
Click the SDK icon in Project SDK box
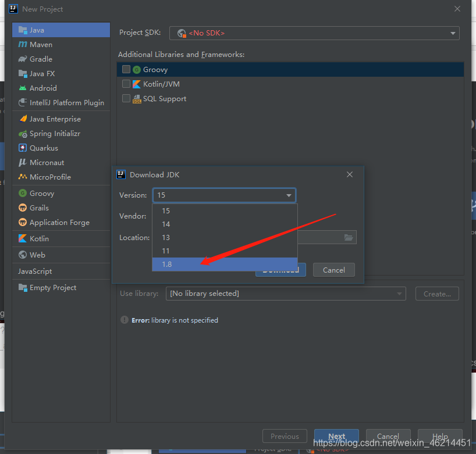click(x=182, y=33)
